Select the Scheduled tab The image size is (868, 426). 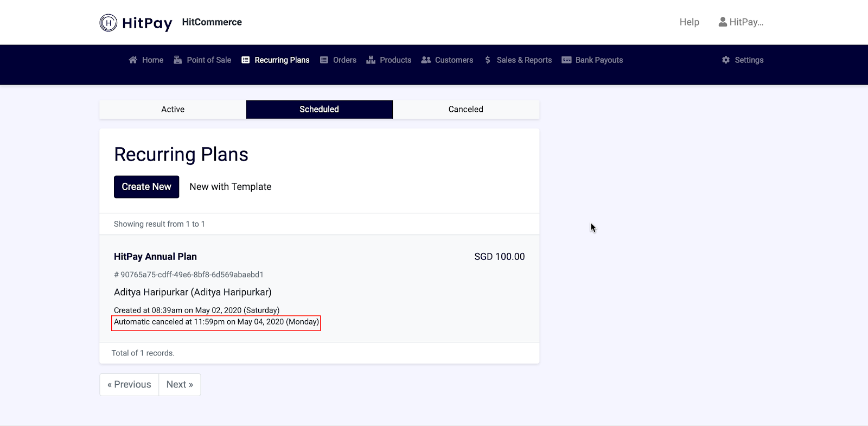point(320,110)
